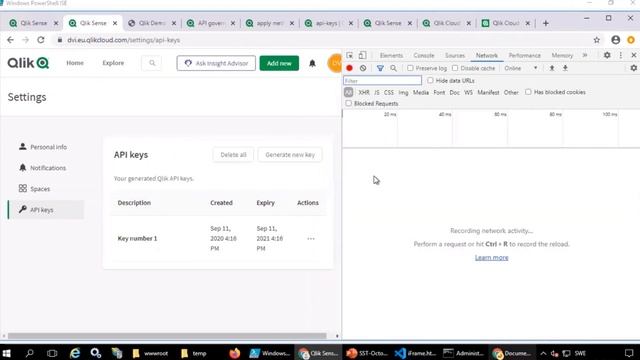Open actions ellipsis for Key number 1
The height and width of the screenshot is (360, 640).
tap(311, 238)
